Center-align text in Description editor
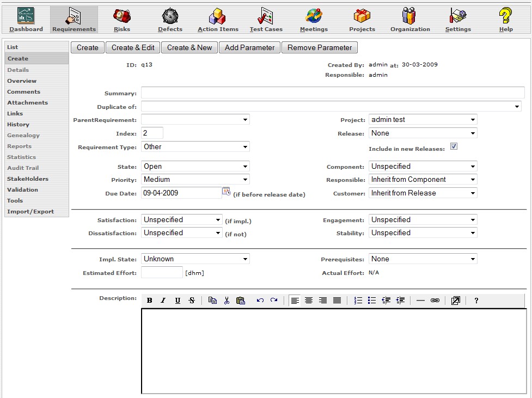The image size is (532, 398). coord(309,301)
